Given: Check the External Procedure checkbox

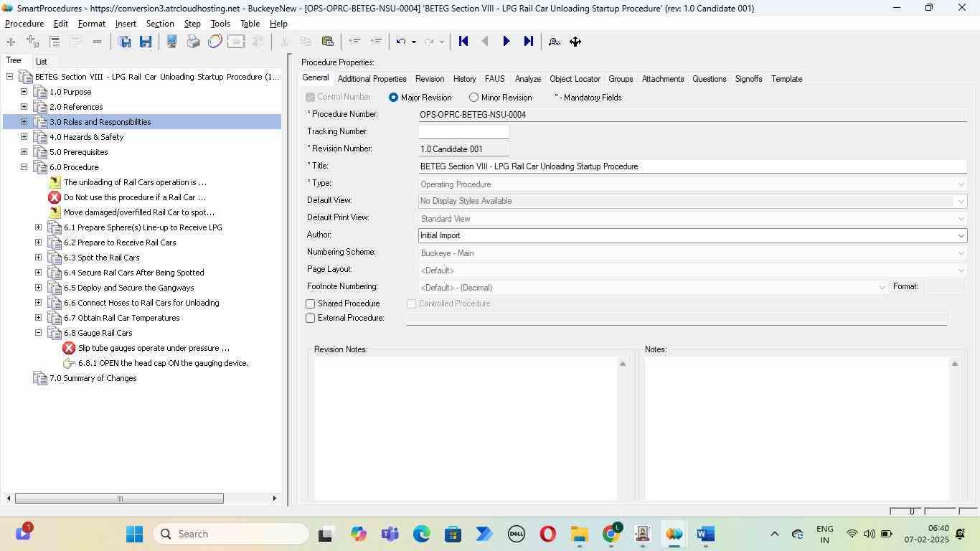Looking at the screenshot, I should 311,319.
